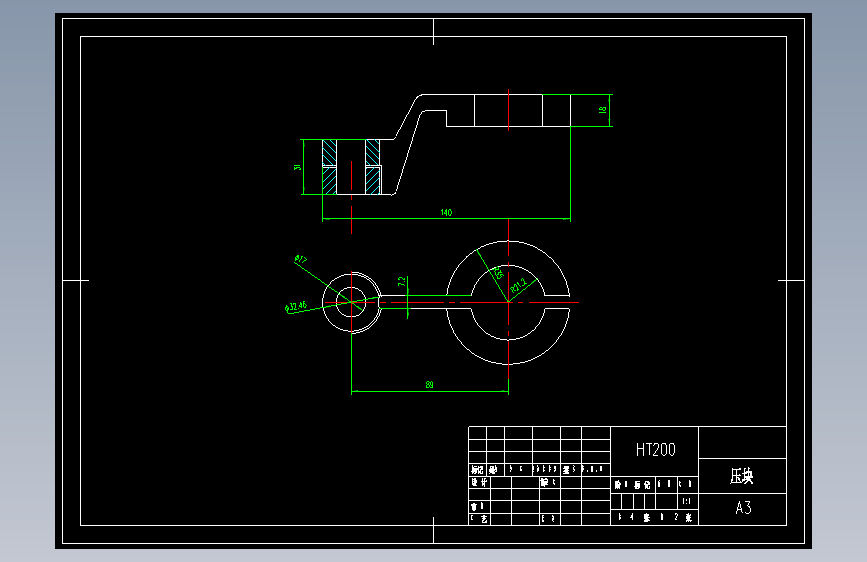
Task: Click the A3 sheet size label
Action: 743,508
